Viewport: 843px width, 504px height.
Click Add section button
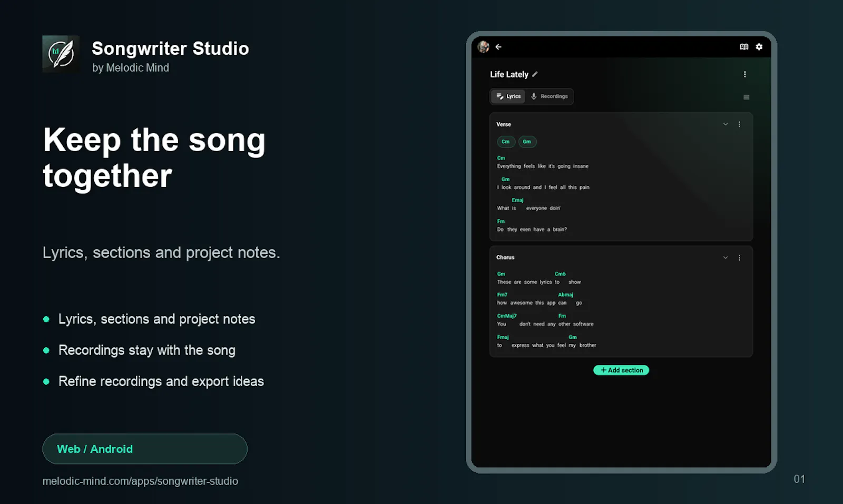pyautogui.click(x=621, y=370)
